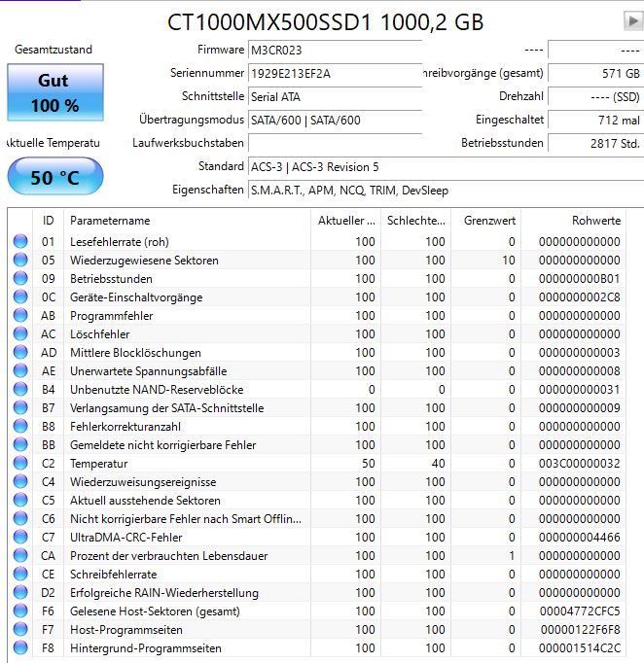Click the status icon for Prozent der verbrauchten Lebensdauer

coord(20,555)
